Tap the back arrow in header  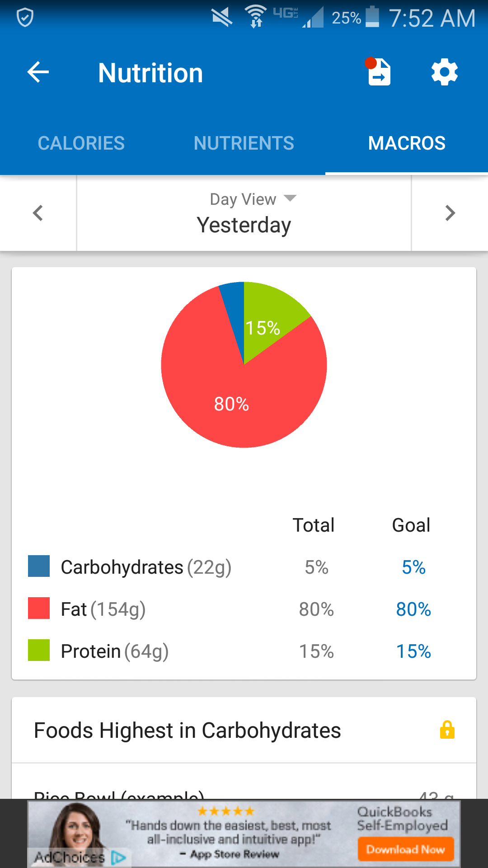pyautogui.click(x=38, y=72)
